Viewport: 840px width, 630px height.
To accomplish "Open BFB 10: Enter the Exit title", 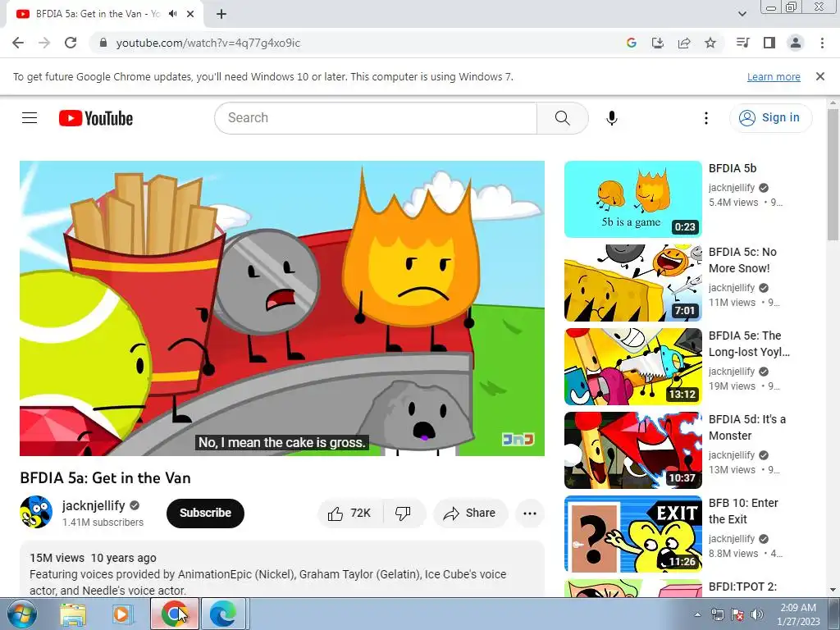I will 743,510.
